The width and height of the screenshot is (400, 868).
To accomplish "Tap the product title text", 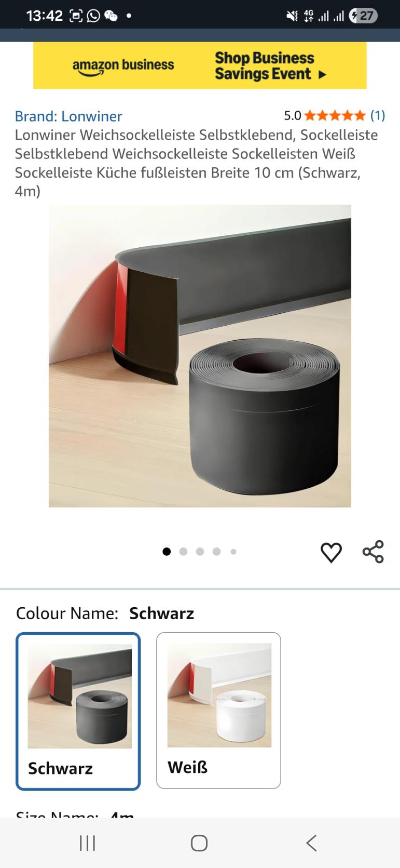I will pyautogui.click(x=196, y=163).
